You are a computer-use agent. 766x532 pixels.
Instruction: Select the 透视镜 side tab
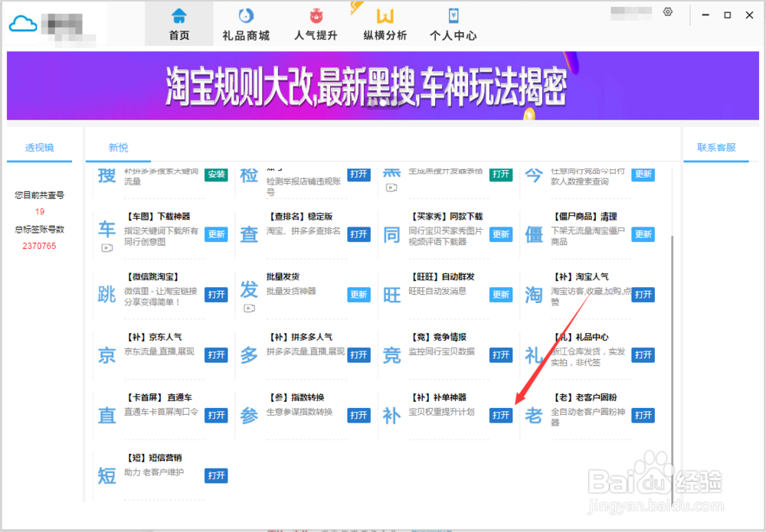coord(39,148)
